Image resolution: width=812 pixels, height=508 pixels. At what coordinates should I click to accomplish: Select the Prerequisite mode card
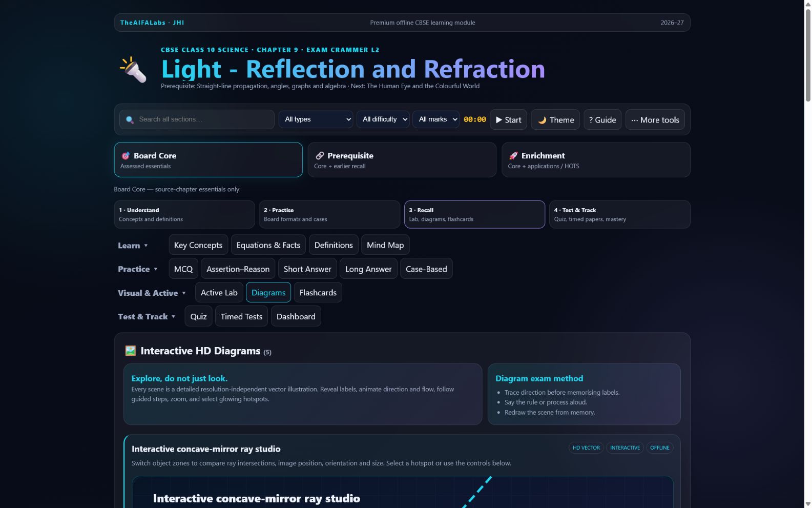[402, 160]
